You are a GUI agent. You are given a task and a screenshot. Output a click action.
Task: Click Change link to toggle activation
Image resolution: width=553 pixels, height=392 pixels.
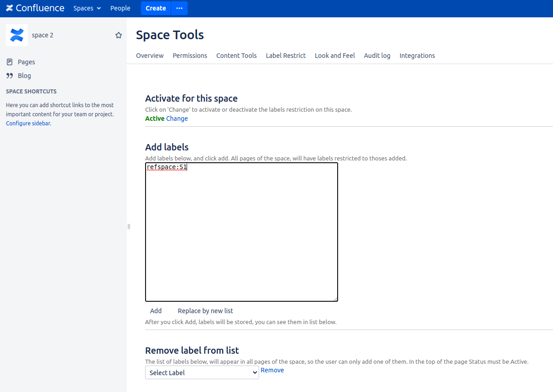(177, 119)
